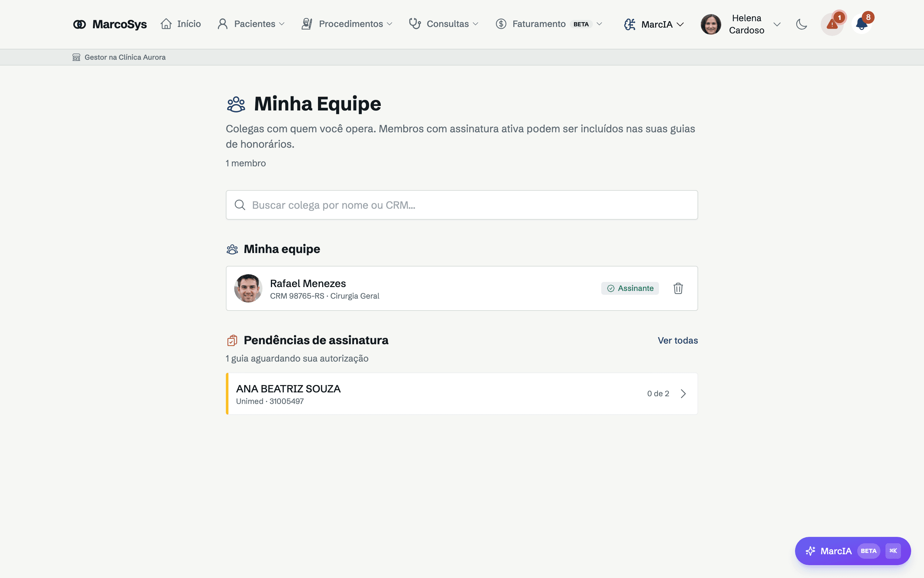Click the chevron on Ana Beatriz row

pos(683,394)
